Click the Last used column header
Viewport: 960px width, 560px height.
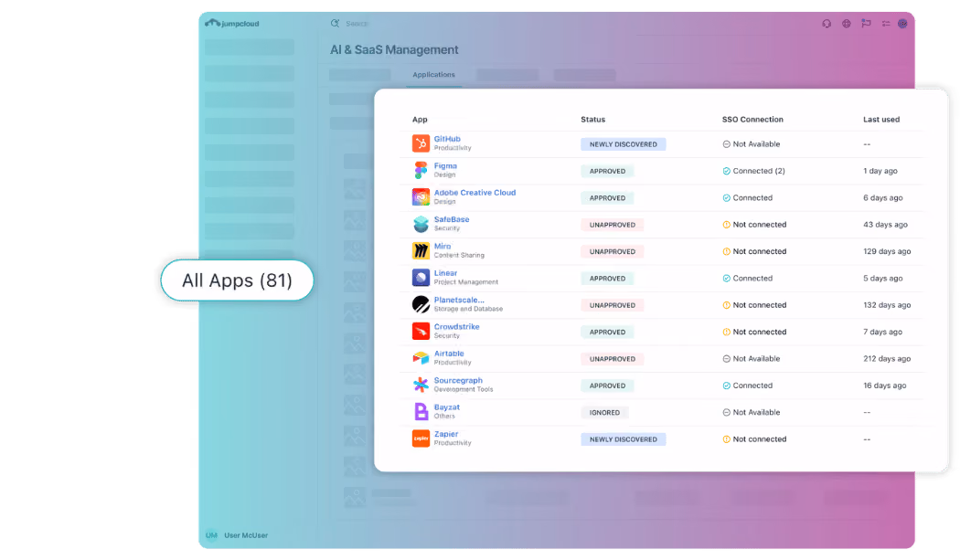(881, 120)
